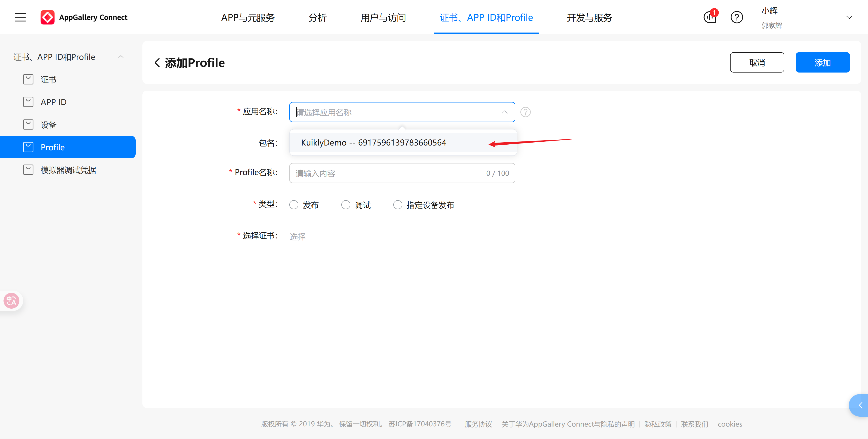This screenshot has width=868, height=439.
Task: Open the hamburger navigation menu
Action: (20, 17)
